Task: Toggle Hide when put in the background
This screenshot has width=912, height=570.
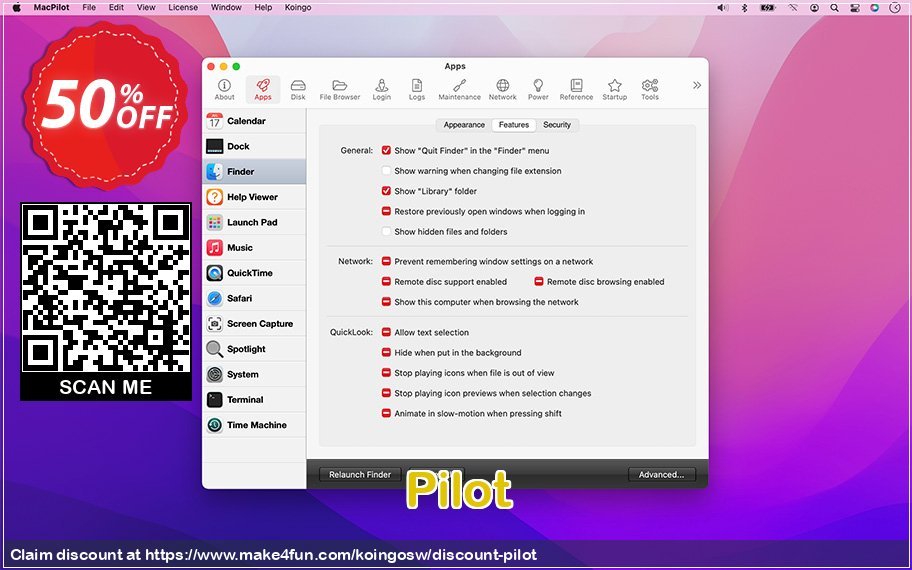Action: [x=386, y=352]
